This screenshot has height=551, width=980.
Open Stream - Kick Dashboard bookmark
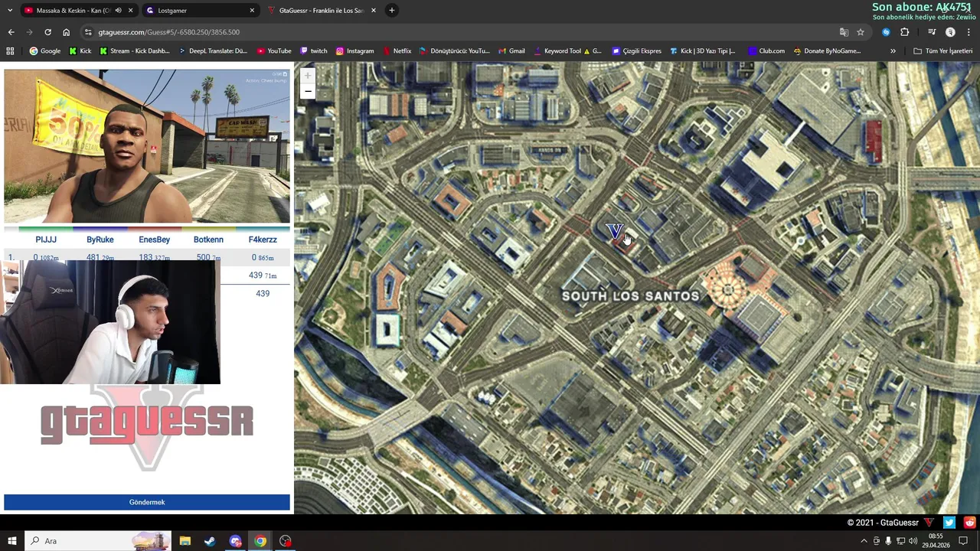click(135, 51)
